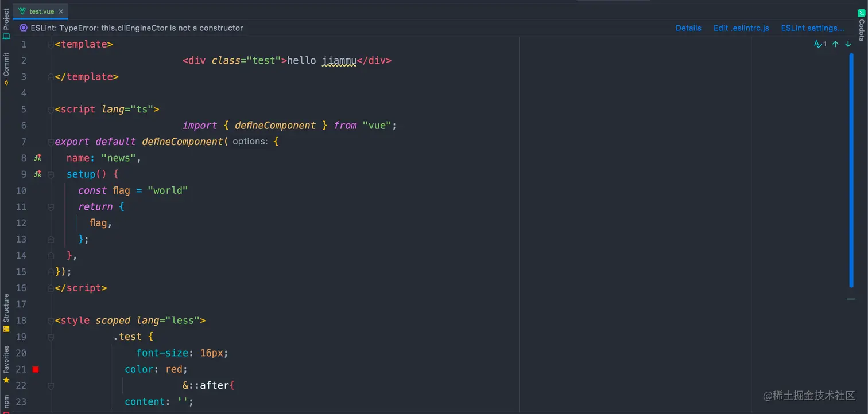868x414 pixels.
Task: Click line number 17 in gutter
Action: pyautogui.click(x=21, y=304)
